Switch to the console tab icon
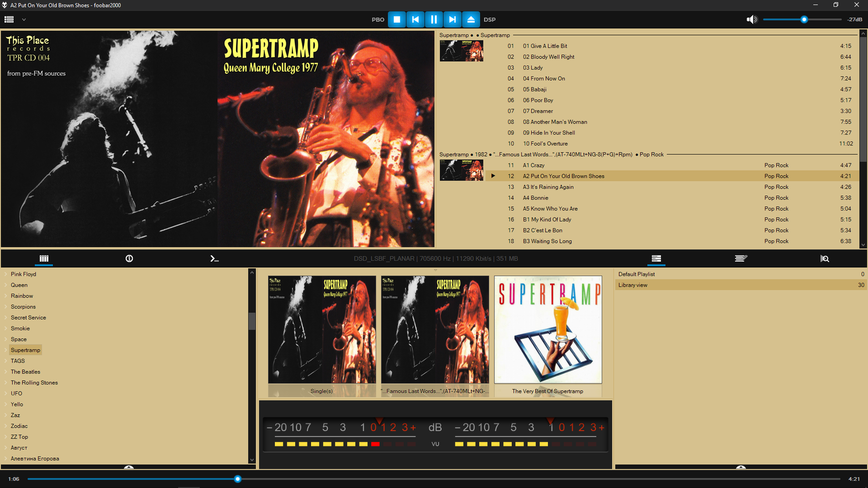 (x=214, y=259)
